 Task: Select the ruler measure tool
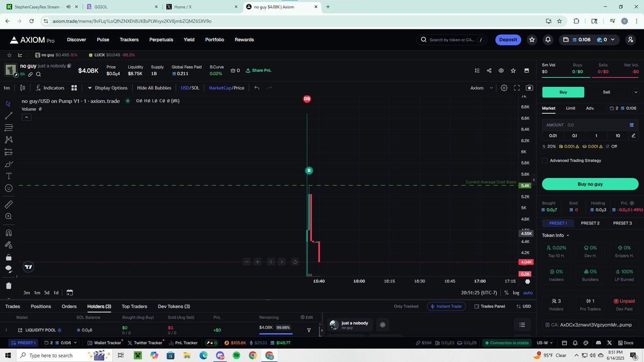pos(8,204)
